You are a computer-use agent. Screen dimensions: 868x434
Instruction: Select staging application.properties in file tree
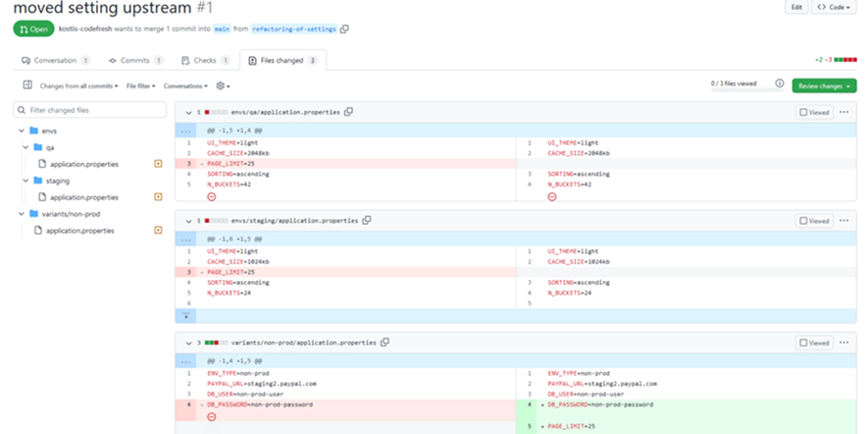(x=84, y=197)
